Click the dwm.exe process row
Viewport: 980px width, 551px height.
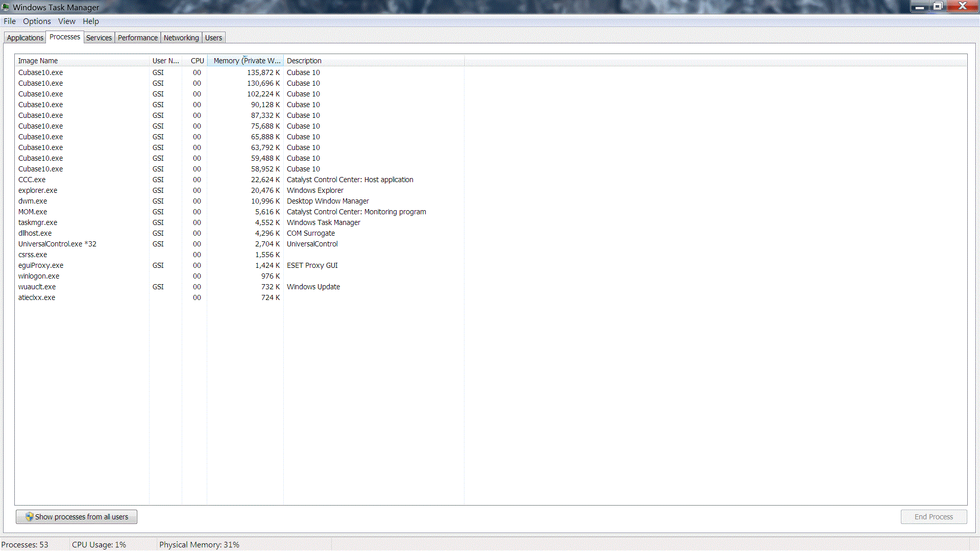coord(240,201)
